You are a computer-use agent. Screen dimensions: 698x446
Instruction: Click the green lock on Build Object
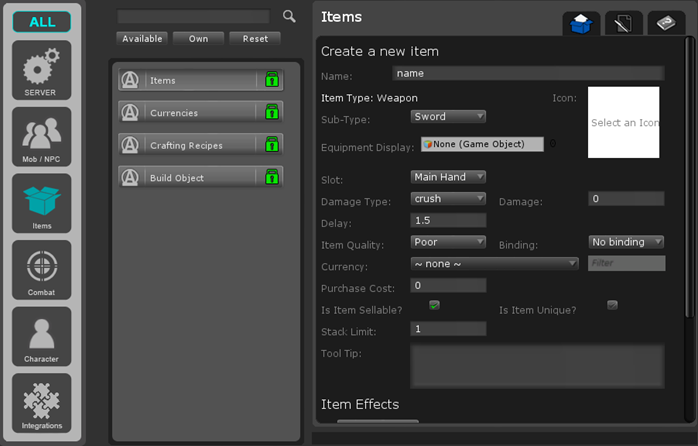pyautogui.click(x=271, y=178)
